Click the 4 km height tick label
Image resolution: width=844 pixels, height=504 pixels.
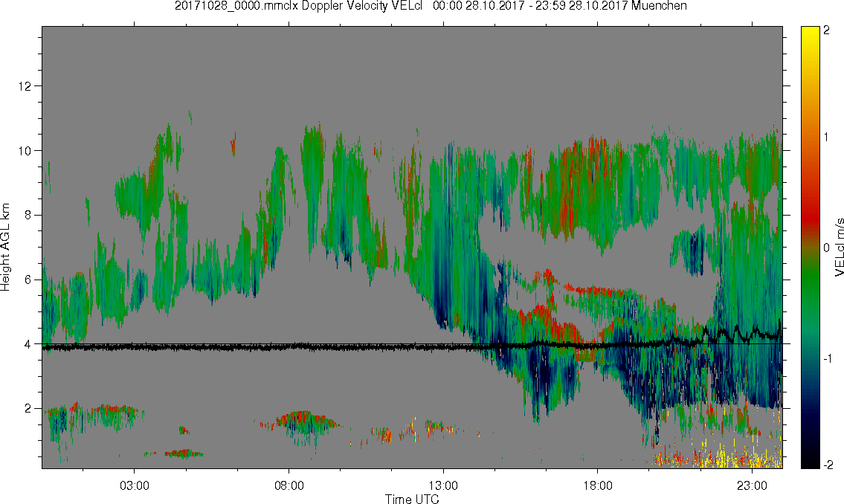point(28,344)
